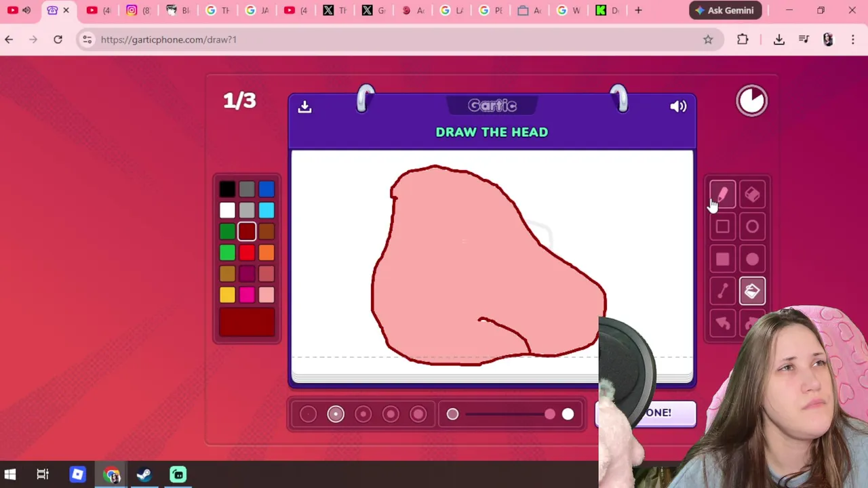Pick the light green color swatch
Screen dimensions: 868x488
[227, 253]
